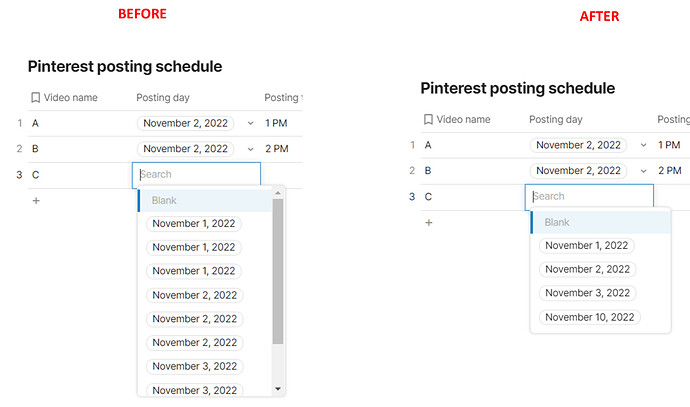The width and height of the screenshot is (690, 407).
Task: Choose November 3, 2022 in right dropdown
Action: (586, 293)
